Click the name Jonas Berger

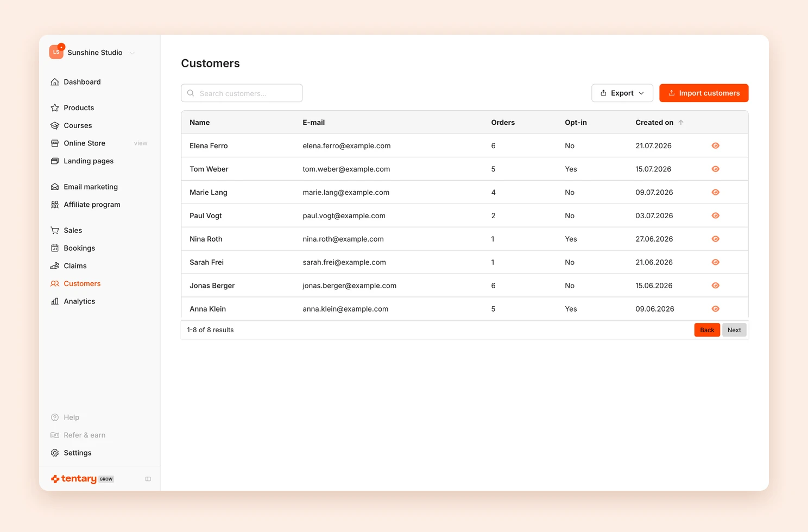pyautogui.click(x=212, y=286)
